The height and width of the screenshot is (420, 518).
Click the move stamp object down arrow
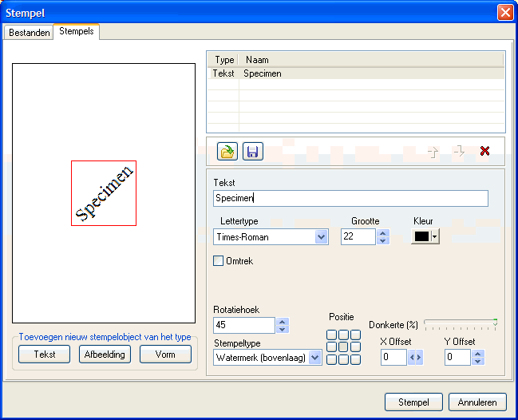click(x=459, y=152)
